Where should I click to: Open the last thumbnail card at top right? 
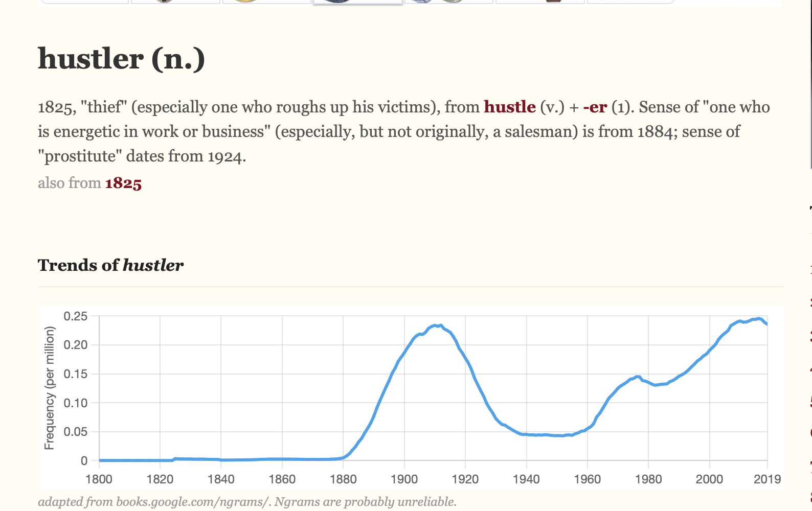631,2
